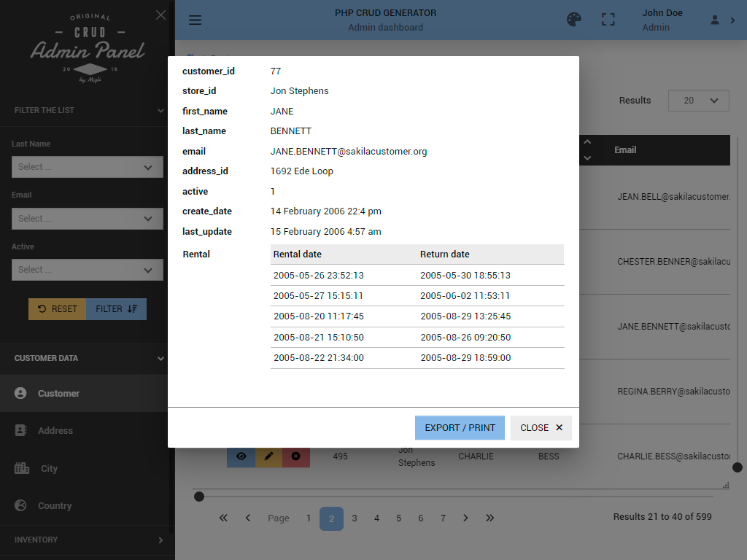
Task: Close the customer detail modal
Action: click(x=541, y=427)
